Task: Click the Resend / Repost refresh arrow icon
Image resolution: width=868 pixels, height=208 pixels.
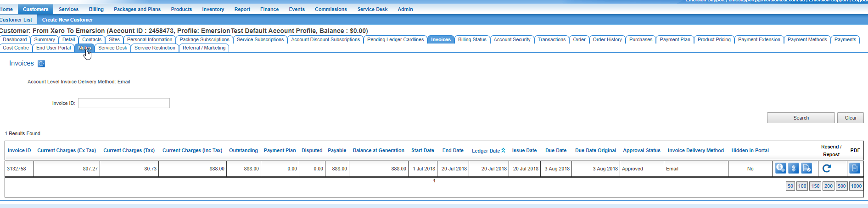Action: pos(827,169)
